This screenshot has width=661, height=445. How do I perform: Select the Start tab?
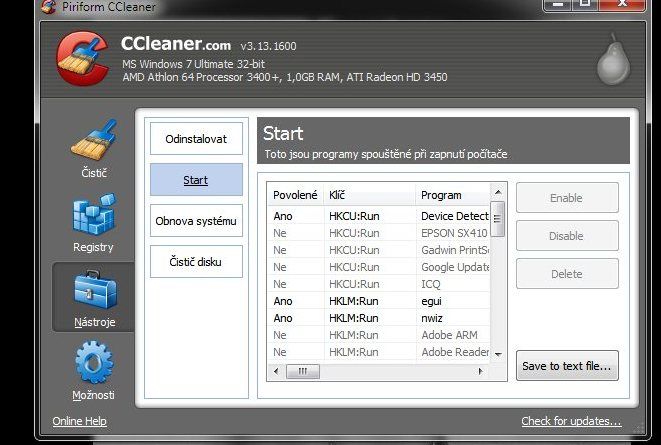(x=196, y=180)
